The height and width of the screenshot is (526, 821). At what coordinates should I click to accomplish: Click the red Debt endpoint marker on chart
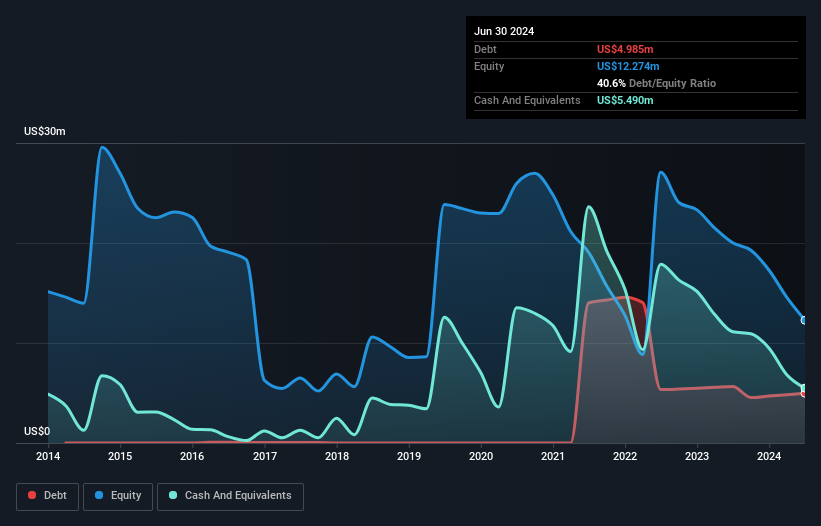coord(804,394)
